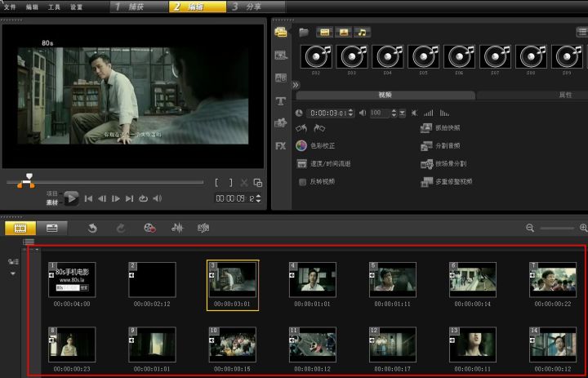Switch to the 视频 options tab
The height and width of the screenshot is (378, 588).
coord(385,96)
